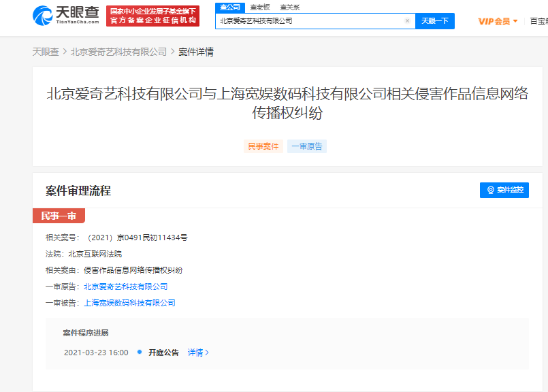Click the 开庭公告 timeline dot
This screenshot has width=548, height=392.
140,352
